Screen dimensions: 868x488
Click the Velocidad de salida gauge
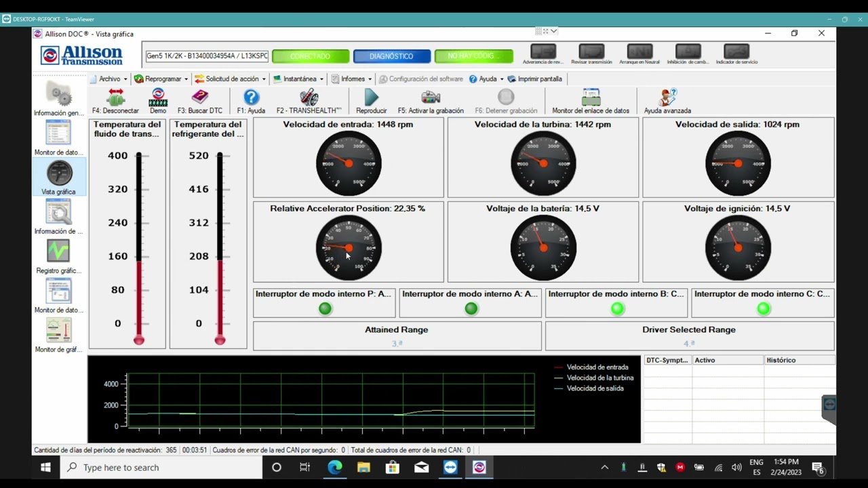tap(738, 163)
